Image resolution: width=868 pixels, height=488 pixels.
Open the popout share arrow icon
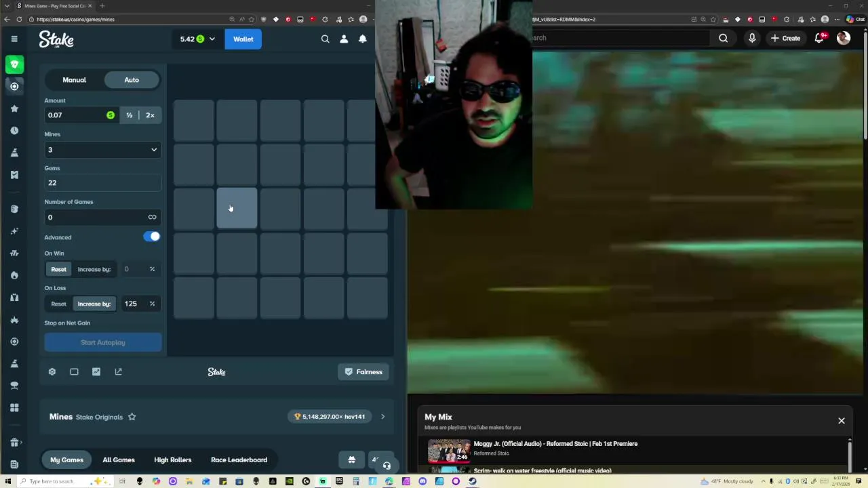pyautogui.click(x=118, y=371)
